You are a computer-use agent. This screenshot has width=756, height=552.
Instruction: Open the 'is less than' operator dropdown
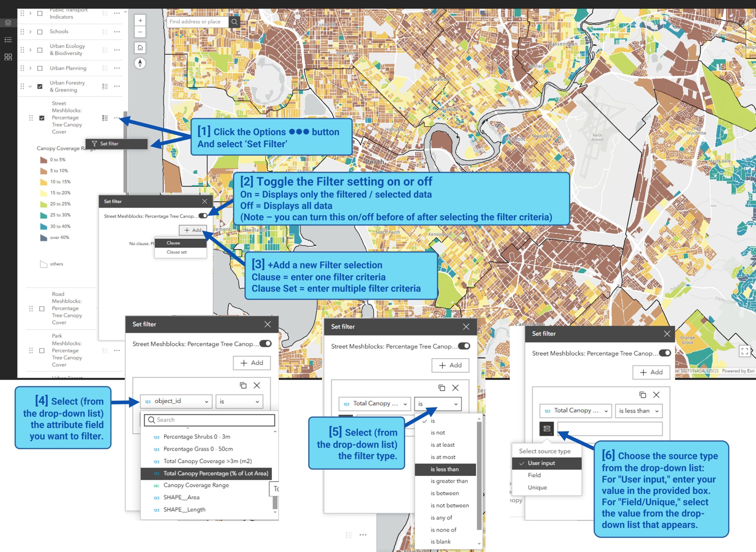(638, 411)
